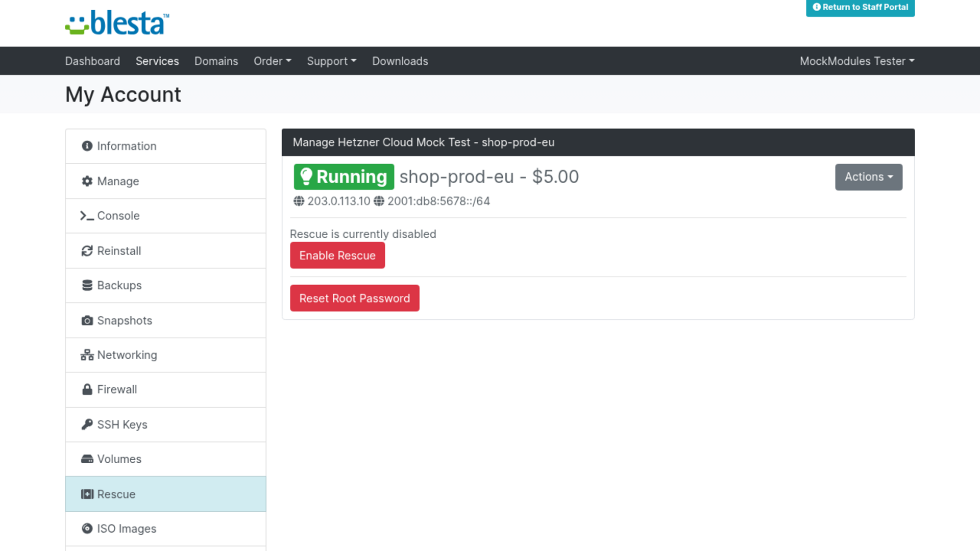This screenshot has height=551, width=980.
Task: Click the Reset Root Password button
Action: 355,298
